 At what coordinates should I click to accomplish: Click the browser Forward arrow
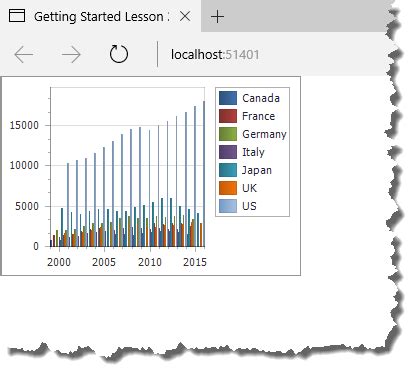[x=71, y=54]
